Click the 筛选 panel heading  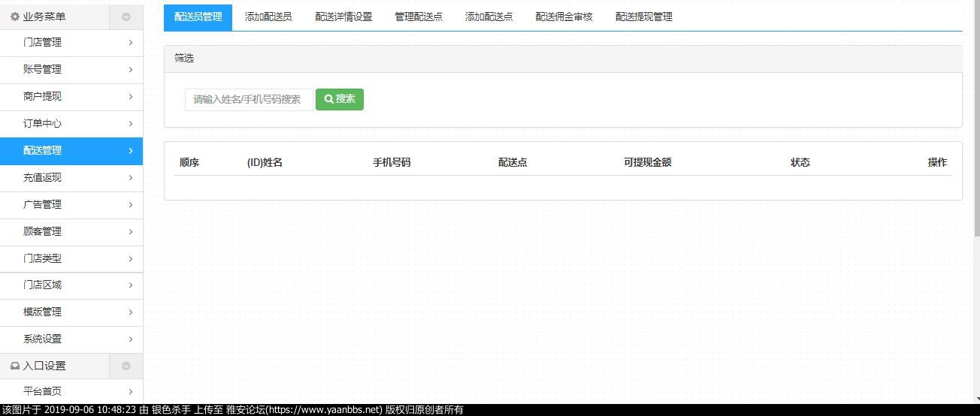point(184,58)
